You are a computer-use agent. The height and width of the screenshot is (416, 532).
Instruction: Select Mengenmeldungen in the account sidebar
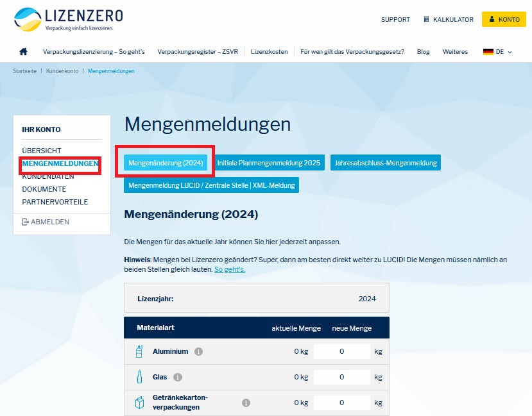click(60, 163)
